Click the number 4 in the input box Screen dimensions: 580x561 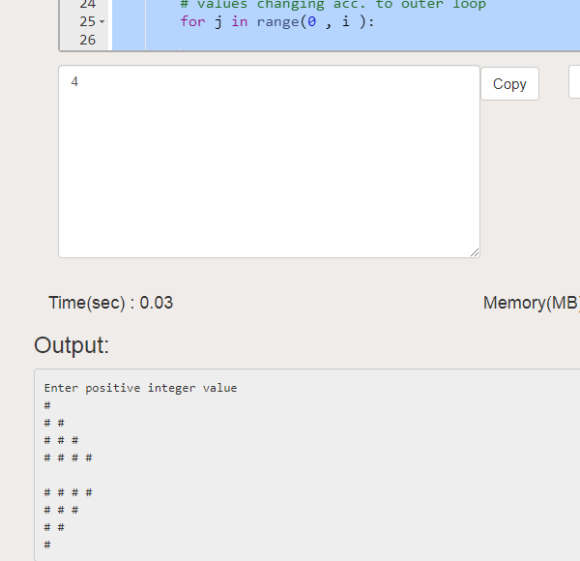point(75,82)
